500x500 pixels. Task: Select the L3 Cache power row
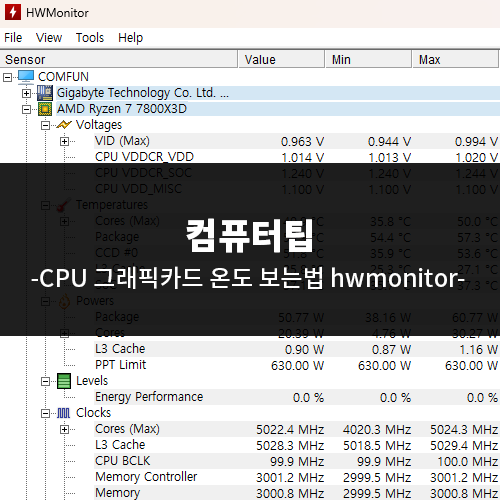tap(297, 349)
